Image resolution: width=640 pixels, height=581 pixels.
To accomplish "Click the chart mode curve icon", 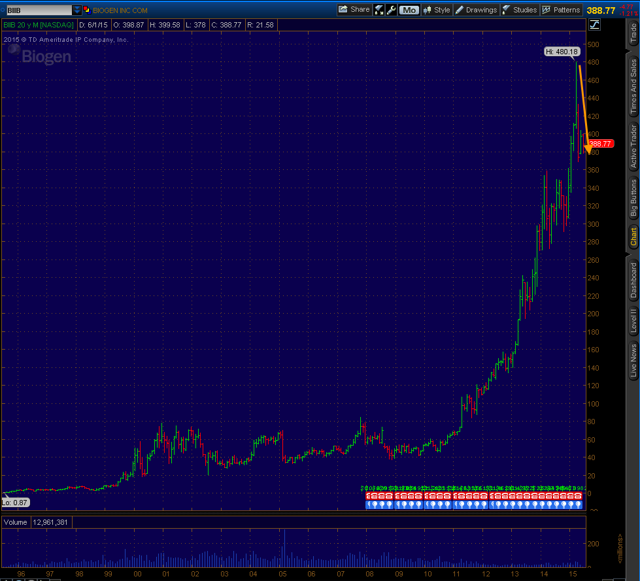I will pyautogui.click(x=594, y=25).
